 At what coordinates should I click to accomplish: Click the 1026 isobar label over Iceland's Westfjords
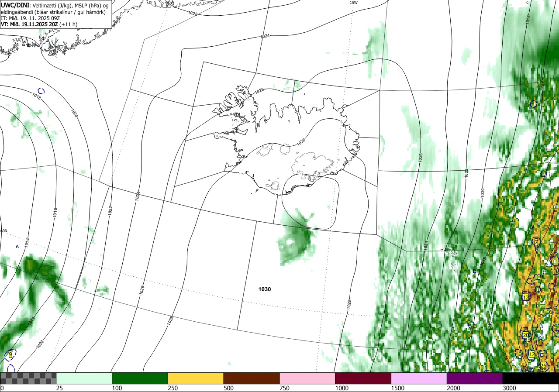pos(259,91)
